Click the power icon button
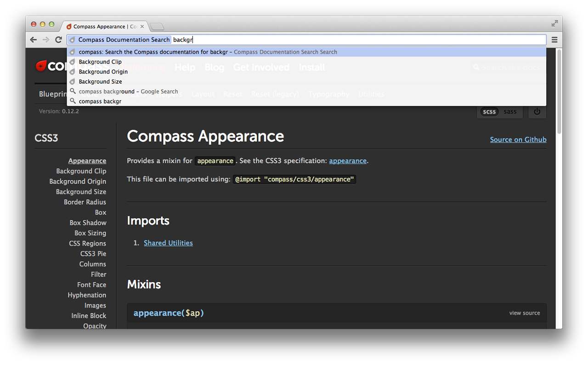Screen dimensions: 588x368 [537, 112]
